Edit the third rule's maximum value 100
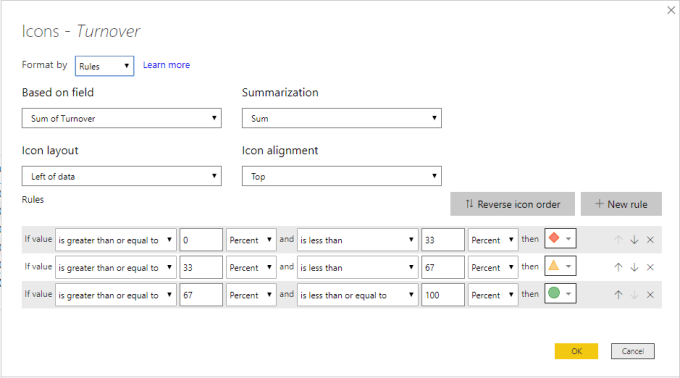 click(443, 295)
